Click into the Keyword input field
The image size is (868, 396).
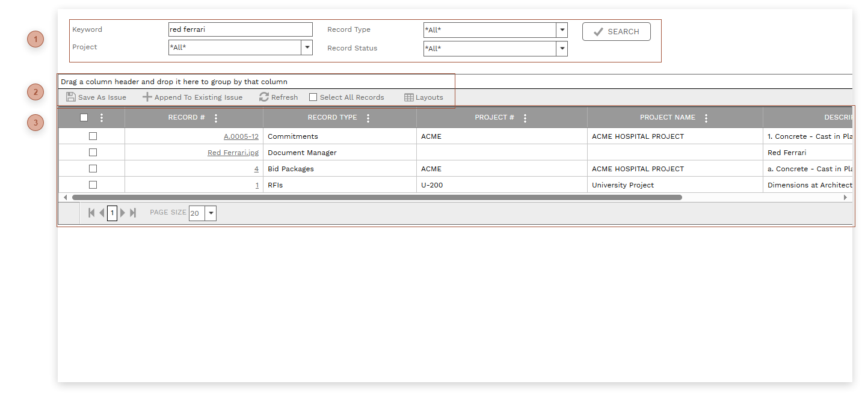coord(240,29)
